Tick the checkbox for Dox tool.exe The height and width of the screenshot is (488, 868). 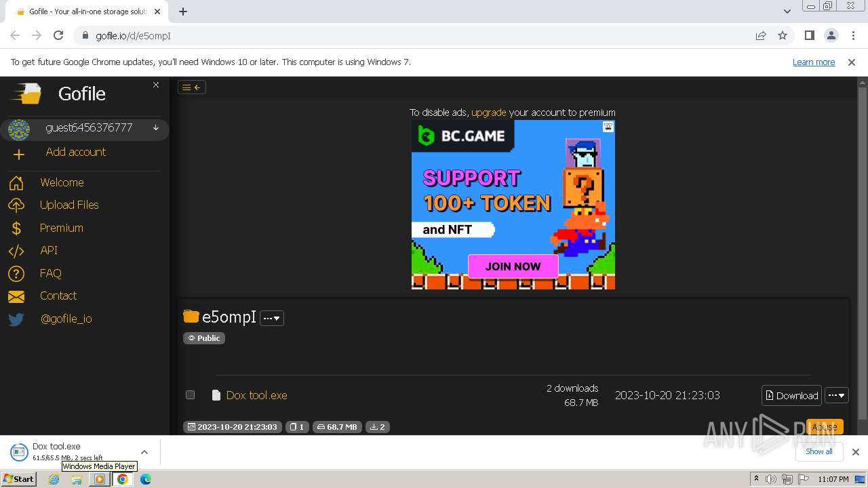[190, 395]
